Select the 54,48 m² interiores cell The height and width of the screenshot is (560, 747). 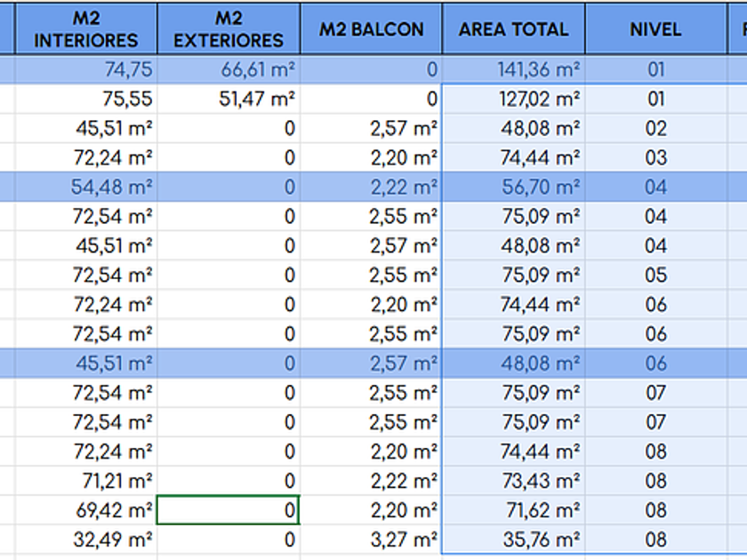coord(86,187)
